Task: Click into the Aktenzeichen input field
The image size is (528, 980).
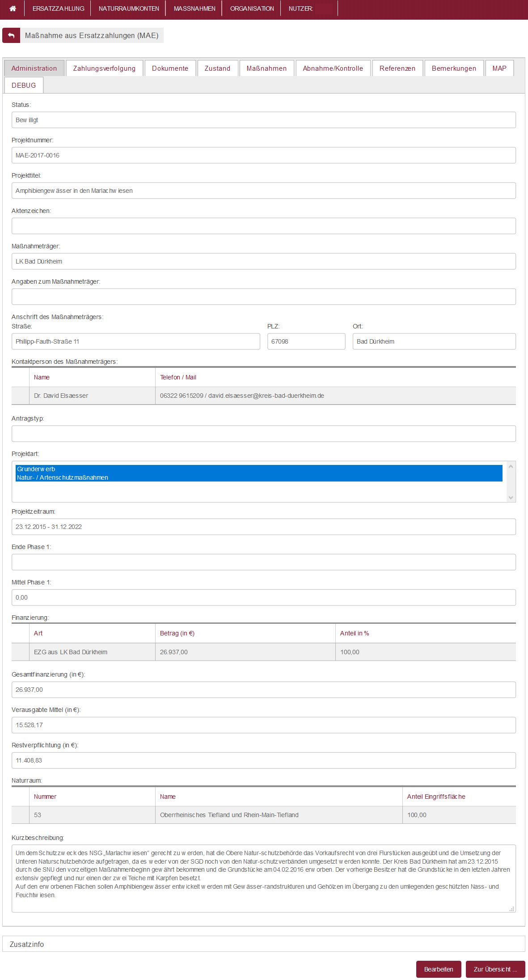Action: click(263, 226)
